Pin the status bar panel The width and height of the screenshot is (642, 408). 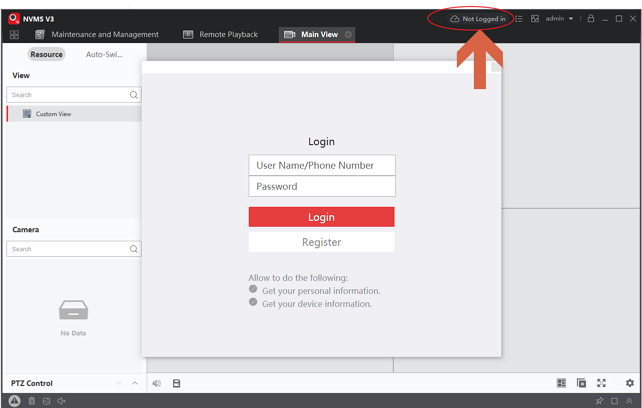coord(599,401)
